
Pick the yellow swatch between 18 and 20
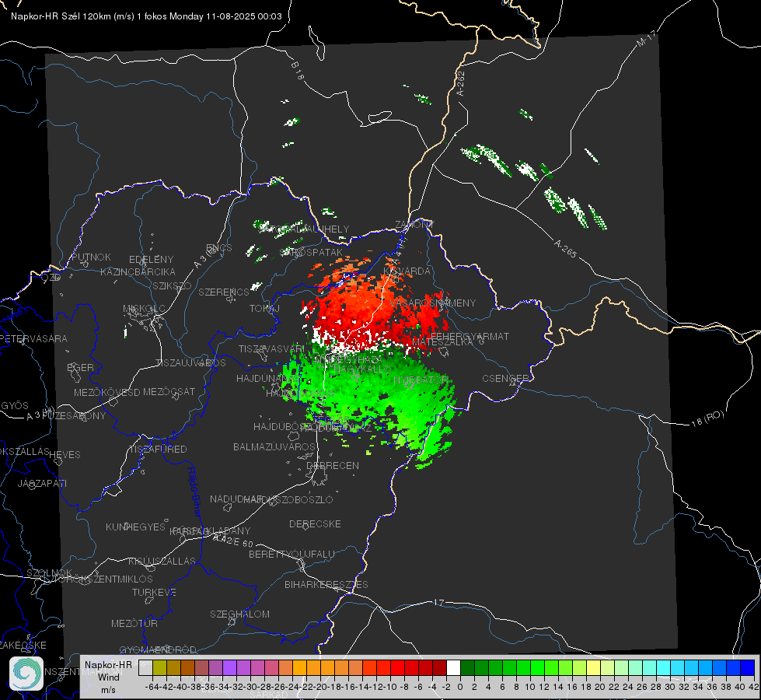point(594,667)
